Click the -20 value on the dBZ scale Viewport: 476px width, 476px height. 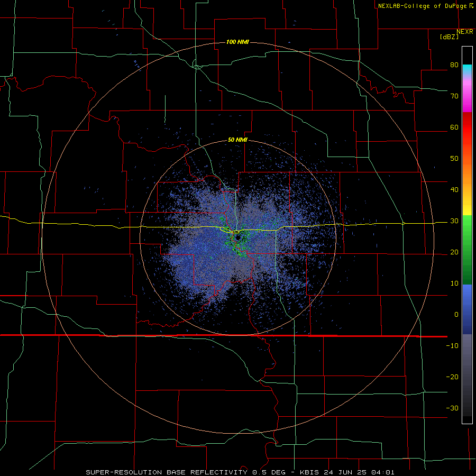tap(452, 377)
